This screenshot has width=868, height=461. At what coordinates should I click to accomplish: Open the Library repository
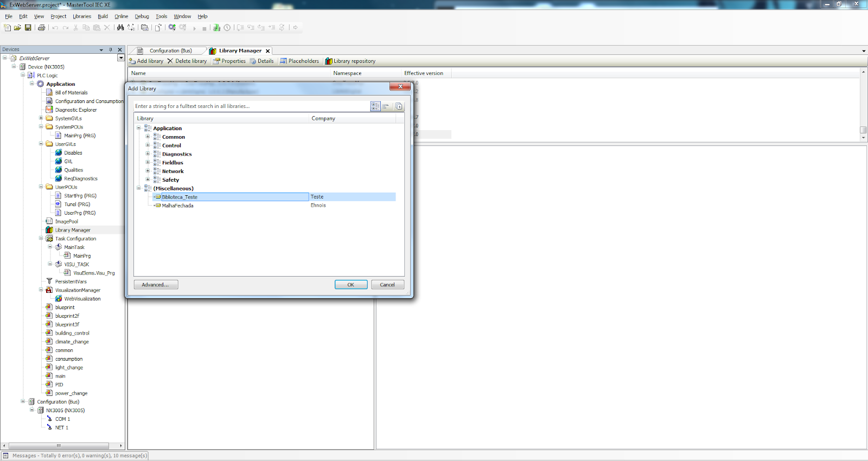click(350, 61)
